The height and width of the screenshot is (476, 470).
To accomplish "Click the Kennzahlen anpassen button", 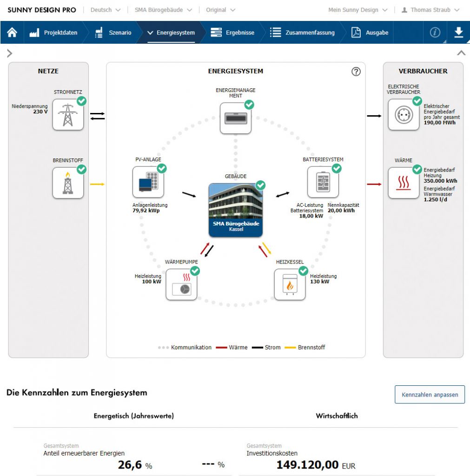I will tap(430, 394).
